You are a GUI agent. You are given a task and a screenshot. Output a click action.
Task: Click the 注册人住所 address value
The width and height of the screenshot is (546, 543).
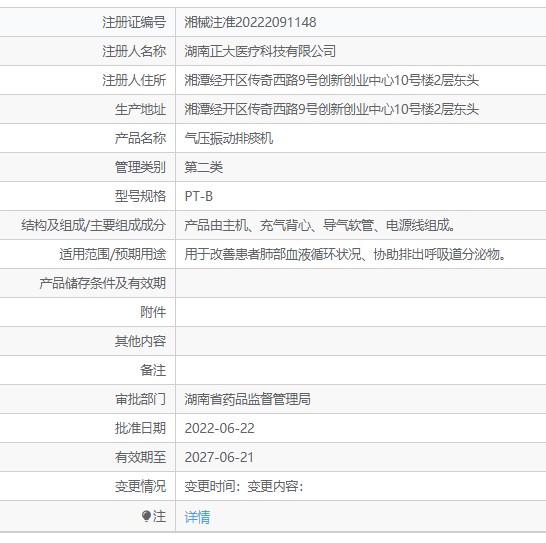click(x=332, y=80)
